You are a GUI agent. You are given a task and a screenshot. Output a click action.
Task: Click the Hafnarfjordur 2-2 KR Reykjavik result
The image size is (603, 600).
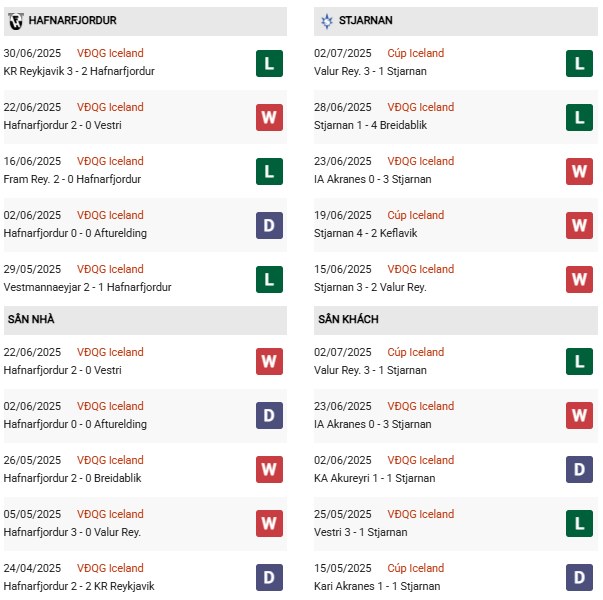[79, 586]
